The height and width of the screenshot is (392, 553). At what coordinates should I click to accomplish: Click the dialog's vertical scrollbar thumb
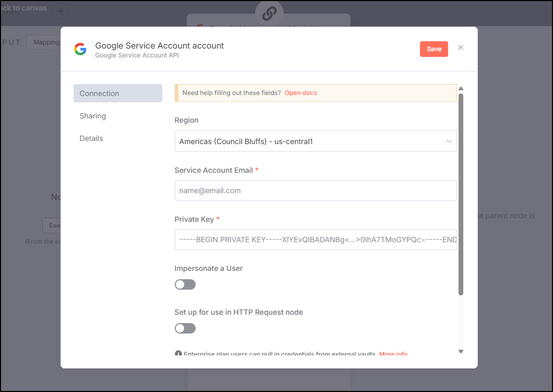point(461,194)
